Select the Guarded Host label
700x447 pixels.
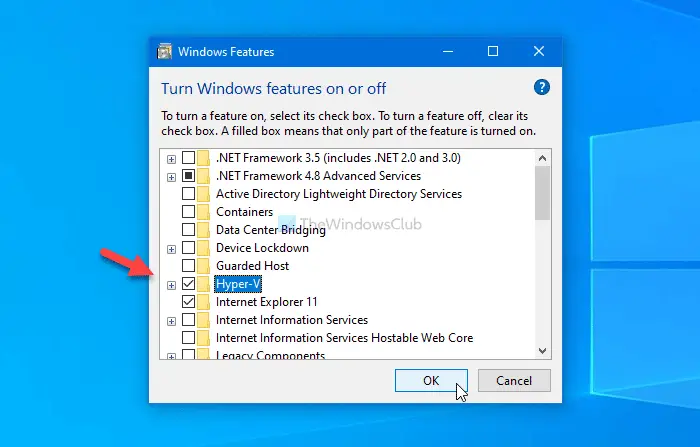coord(252,266)
